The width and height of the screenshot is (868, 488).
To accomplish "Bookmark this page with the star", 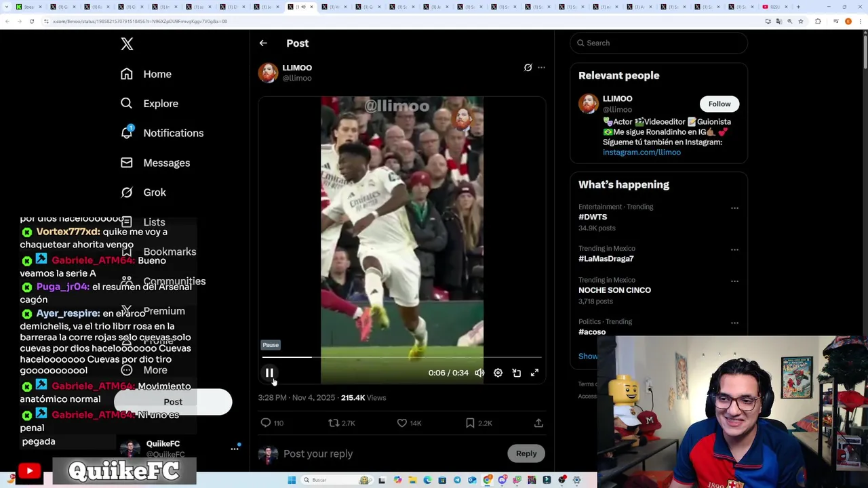I will [x=801, y=22].
